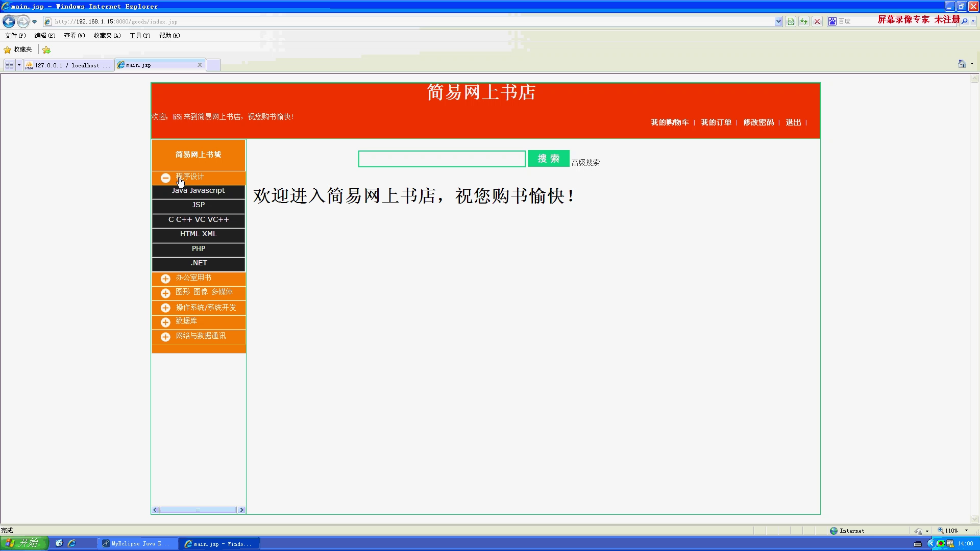Launch Internet Explorer from quick launch
This screenshot has width=980, height=551.
coord(71,543)
